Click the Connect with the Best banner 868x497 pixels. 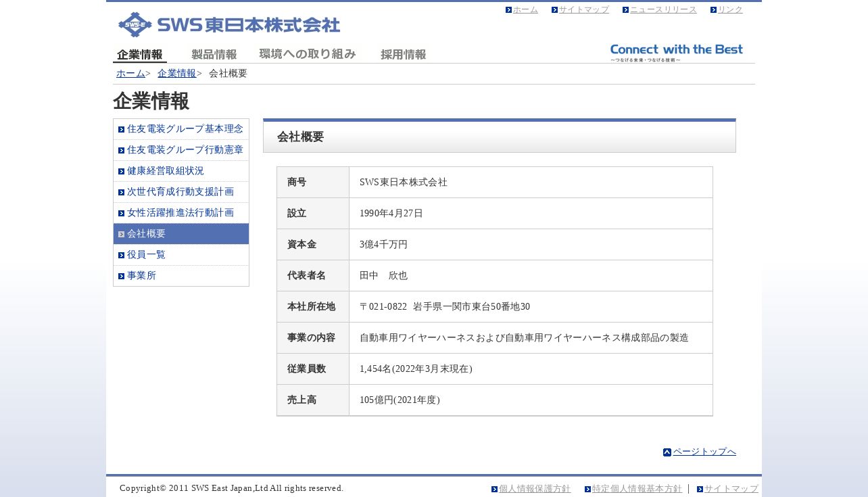[677, 53]
